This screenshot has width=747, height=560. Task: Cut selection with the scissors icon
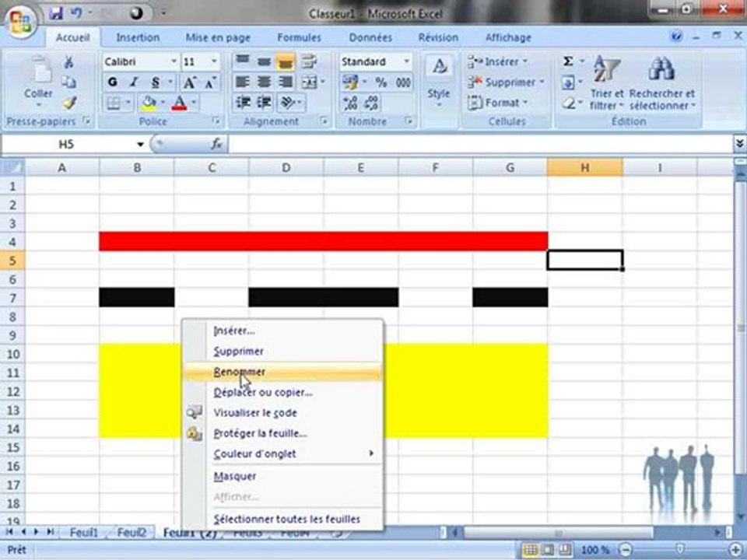point(69,62)
